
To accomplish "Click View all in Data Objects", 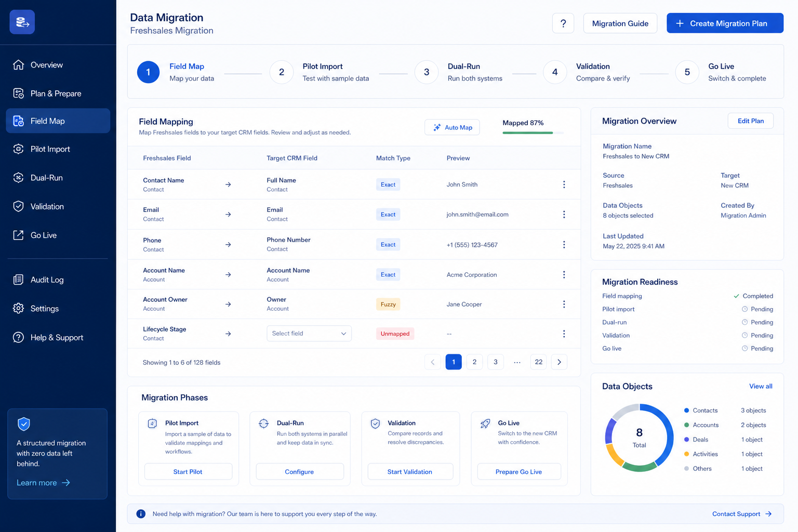I will pyautogui.click(x=761, y=386).
